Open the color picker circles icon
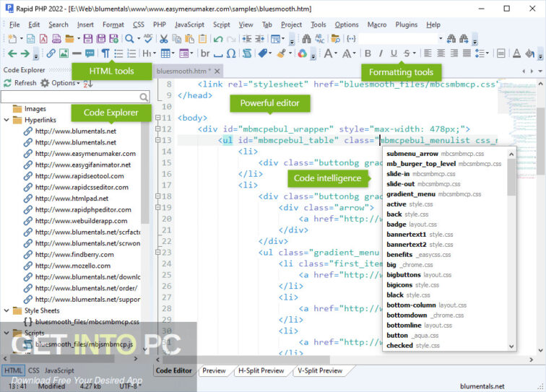This screenshot has height=392, width=546. [302, 53]
